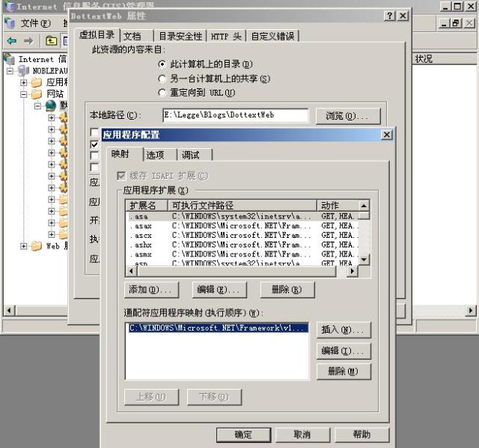Open 文件(F) menu in IIS manager
The height and width of the screenshot is (448, 479).
[x=35, y=23]
